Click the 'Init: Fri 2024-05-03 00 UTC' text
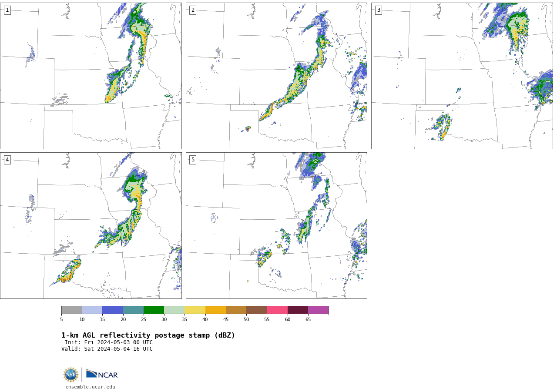The height and width of the screenshot is (392, 557). tap(109, 342)
